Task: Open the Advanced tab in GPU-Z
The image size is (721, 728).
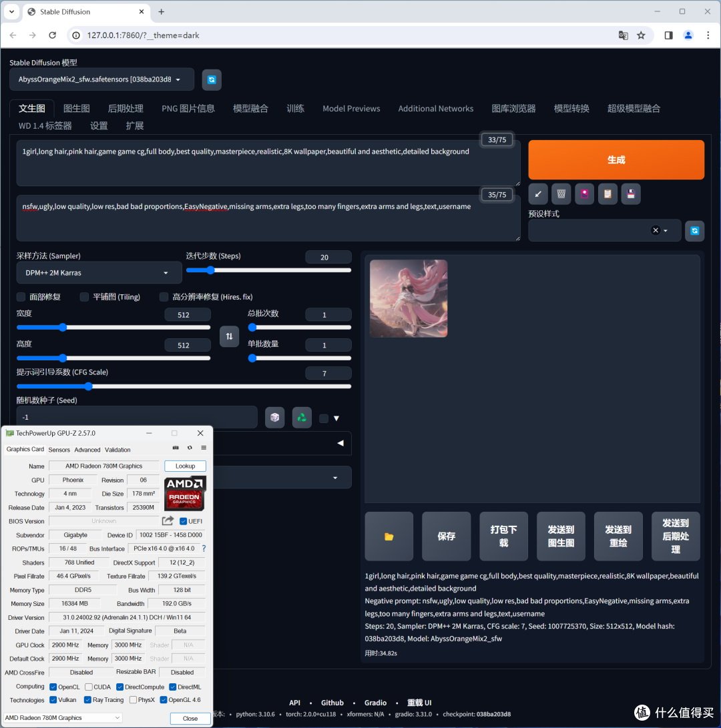Action: click(x=87, y=450)
